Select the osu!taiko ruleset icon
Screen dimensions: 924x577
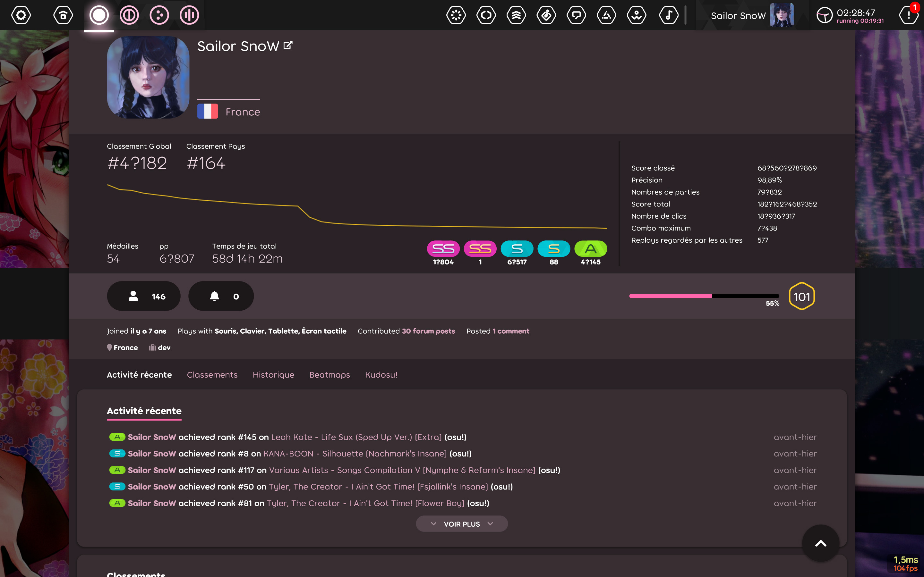(x=129, y=15)
